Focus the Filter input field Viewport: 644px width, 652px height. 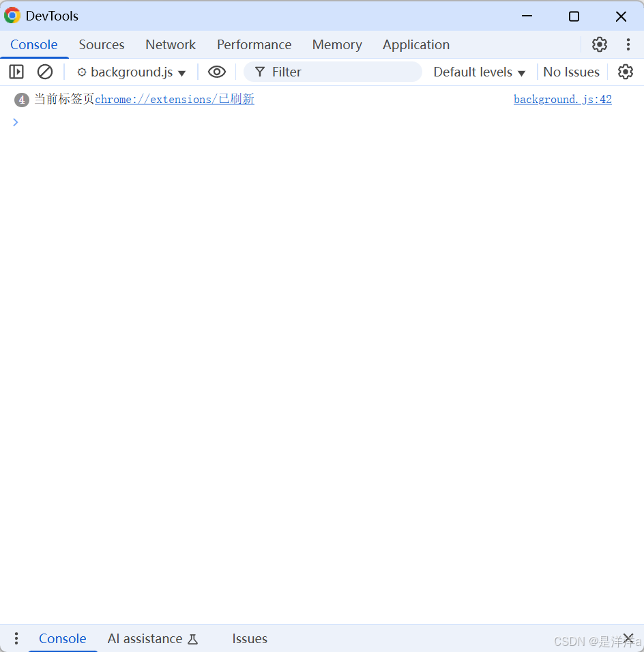pyautogui.click(x=333, y=72)
